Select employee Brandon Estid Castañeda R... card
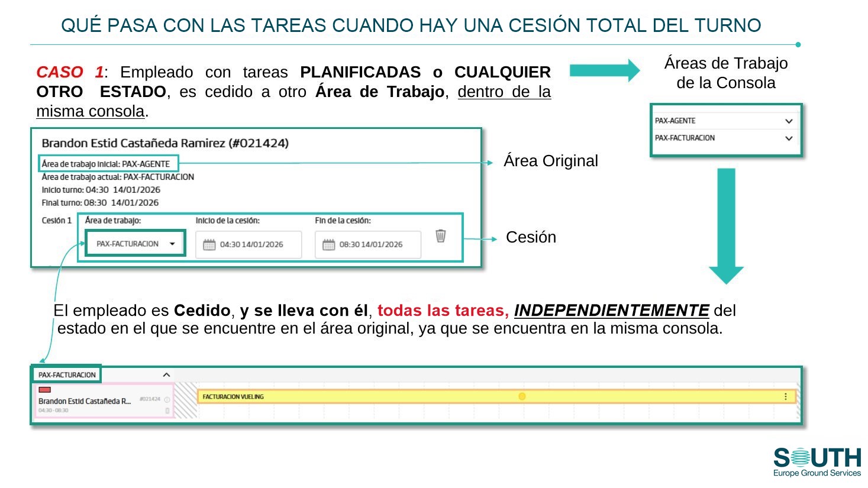The height and width of the screenshot is (488, 868). point(104,400)
